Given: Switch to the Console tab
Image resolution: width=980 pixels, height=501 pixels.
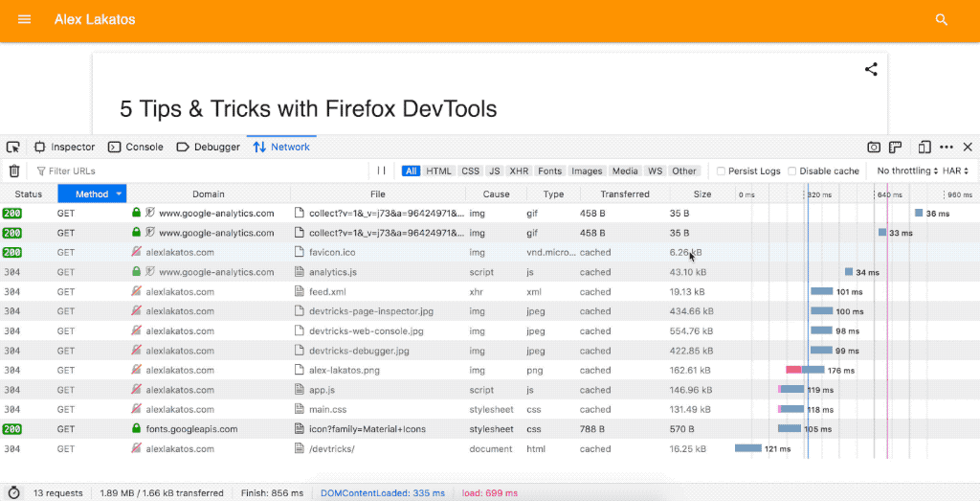Looking at the screenshot, I should point(136,147).
